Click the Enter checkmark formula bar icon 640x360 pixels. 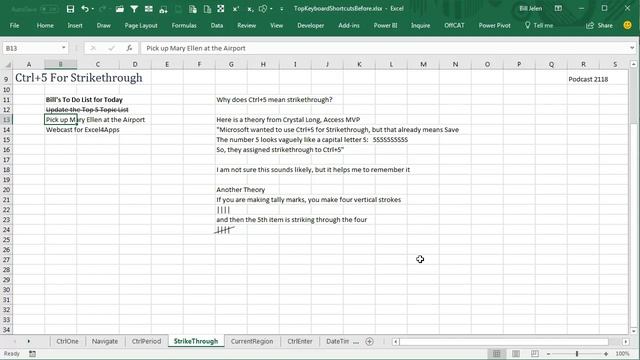(x=111, y=48)
